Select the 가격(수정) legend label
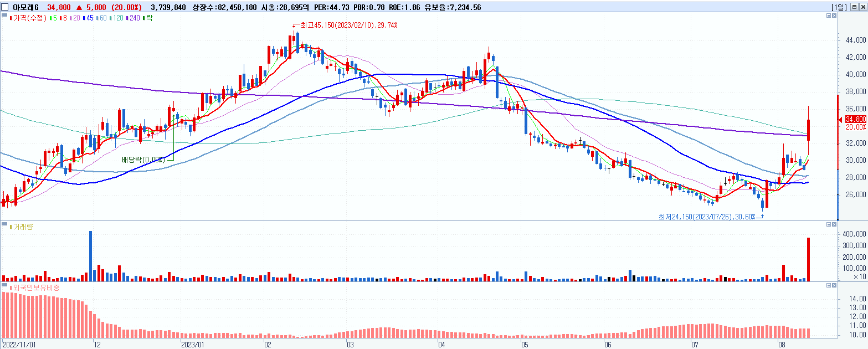 point(30,18)
